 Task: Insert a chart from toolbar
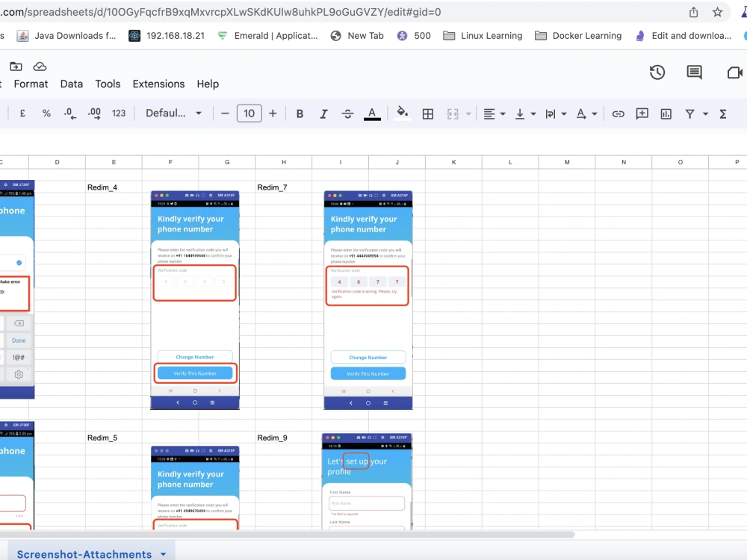pos(666,113)
